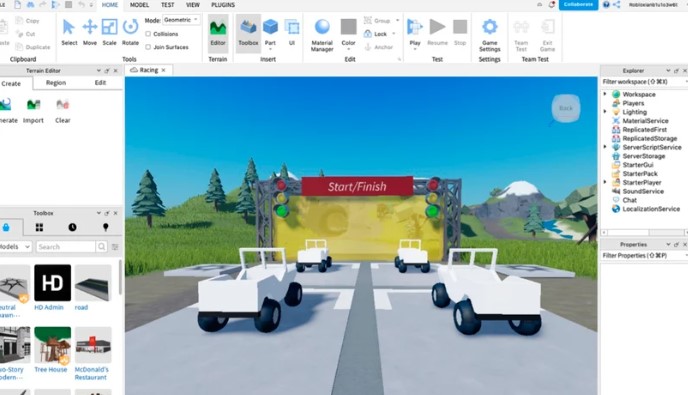
Task: Expand the ServerScriptService node
Action: pyautogui.click(x=605, y=147)
